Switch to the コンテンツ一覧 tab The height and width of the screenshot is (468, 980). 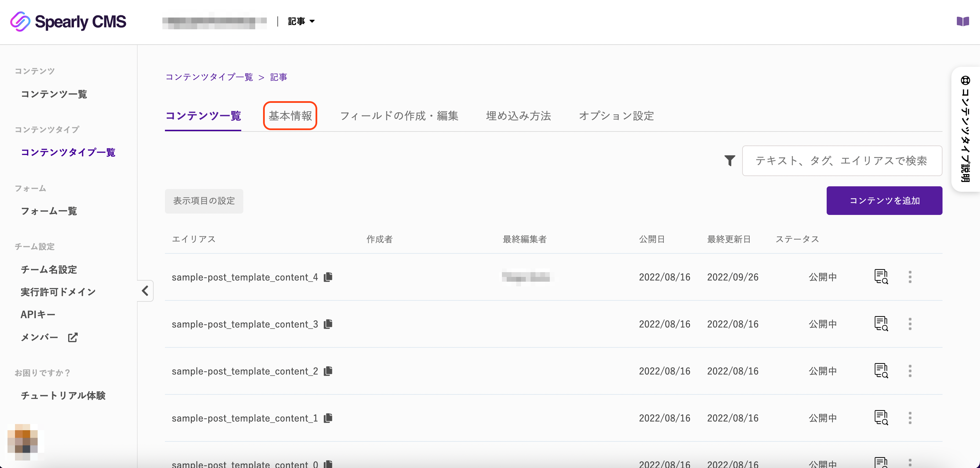click(203, 115)
